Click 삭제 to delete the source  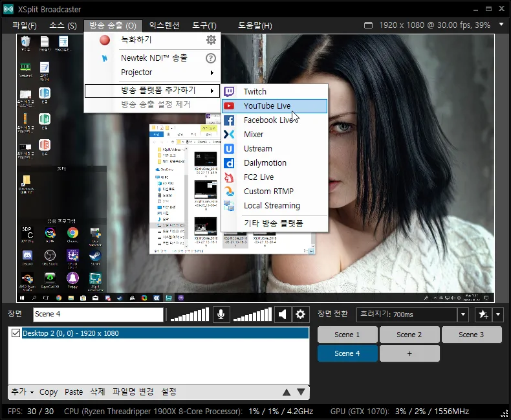(98, 392)
